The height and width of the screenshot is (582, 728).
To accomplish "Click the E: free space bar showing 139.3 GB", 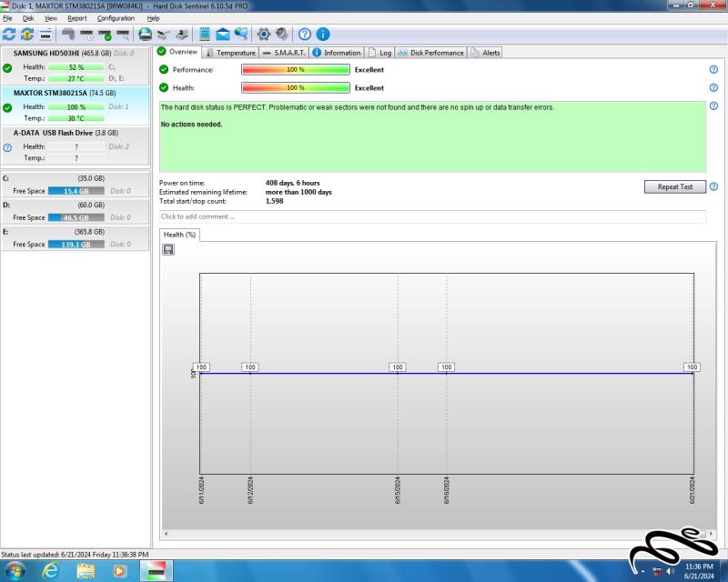I will [76, 244].
